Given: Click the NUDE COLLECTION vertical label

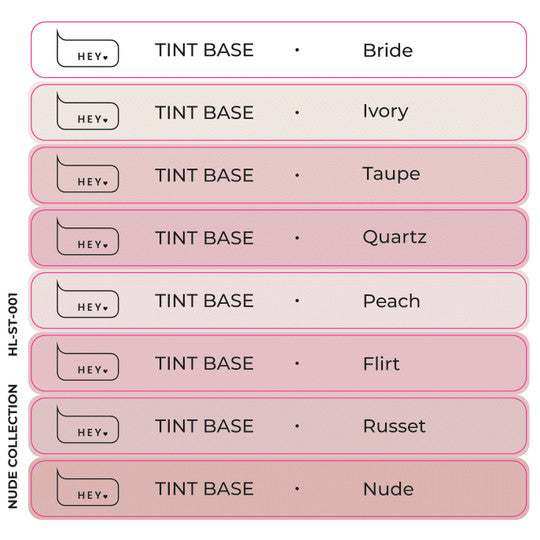Looking at the screenshot, I should 13,446.
